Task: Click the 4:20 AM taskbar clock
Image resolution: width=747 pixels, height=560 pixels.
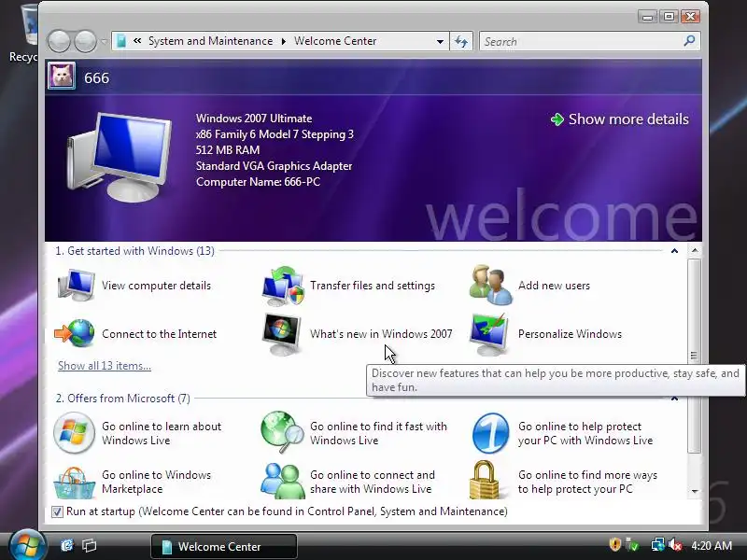Action: pyautogui.click(x=712, y=545)
